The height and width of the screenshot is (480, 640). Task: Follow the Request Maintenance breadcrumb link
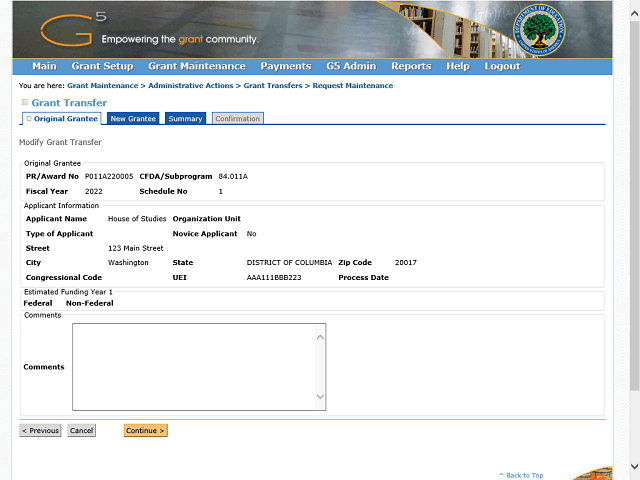353,86
